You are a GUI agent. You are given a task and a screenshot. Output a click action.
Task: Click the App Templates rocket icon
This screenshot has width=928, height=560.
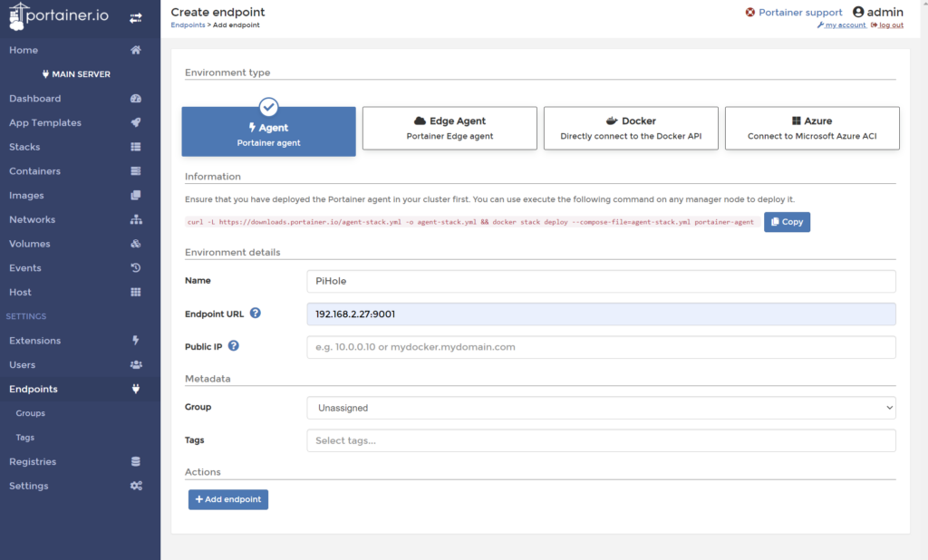coord(136,122)
